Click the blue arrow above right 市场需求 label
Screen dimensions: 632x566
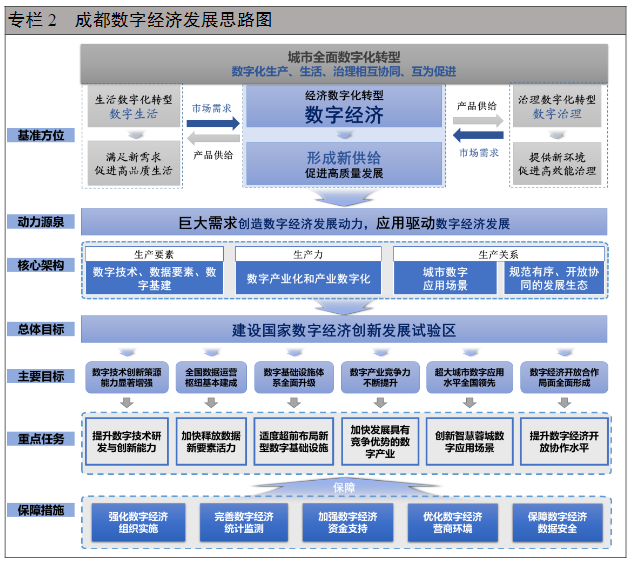477,137
